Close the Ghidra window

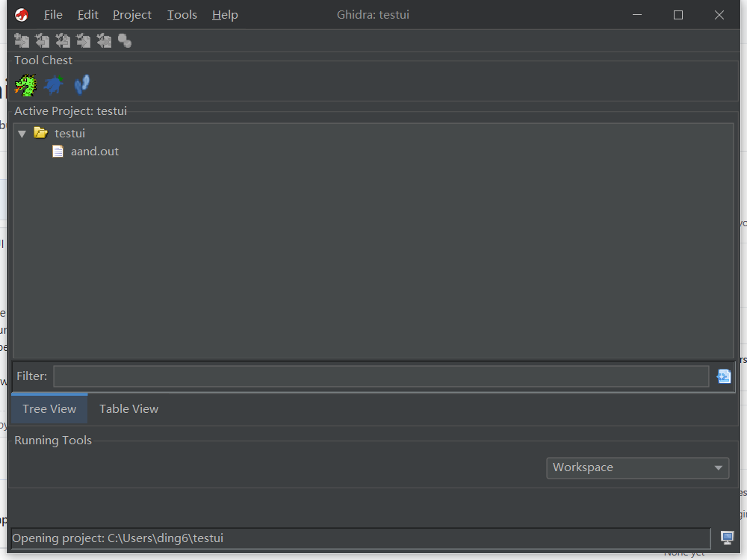(719, 15)
